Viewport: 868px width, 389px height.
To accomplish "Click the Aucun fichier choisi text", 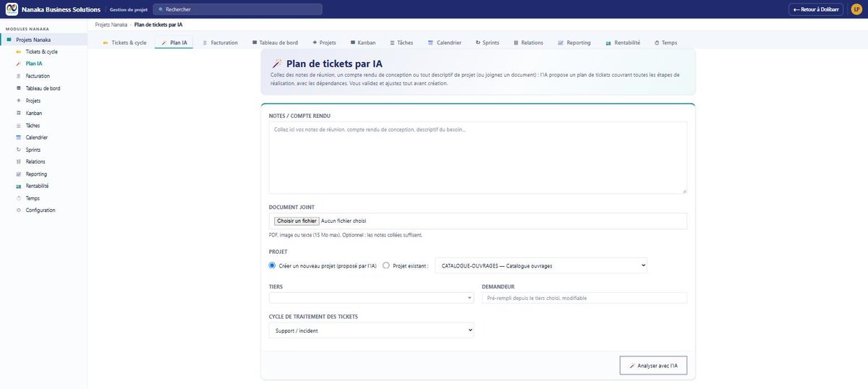I will point(344,221).
